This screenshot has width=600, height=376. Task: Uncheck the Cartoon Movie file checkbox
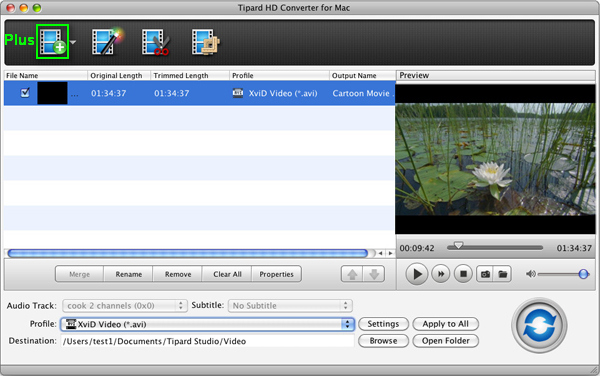coord(25,93)
